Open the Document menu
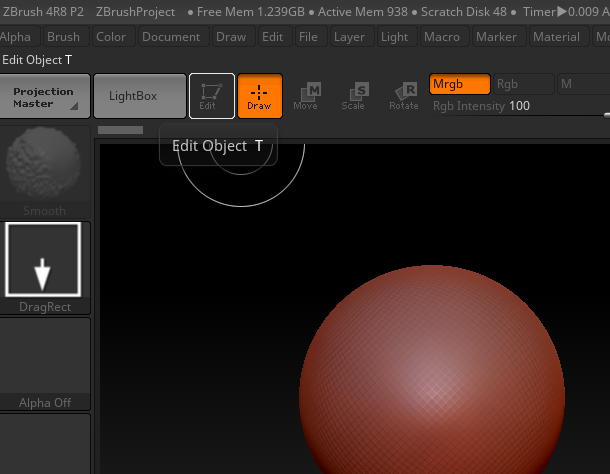This screenshot has height=474, width=610. coord(173,37)
